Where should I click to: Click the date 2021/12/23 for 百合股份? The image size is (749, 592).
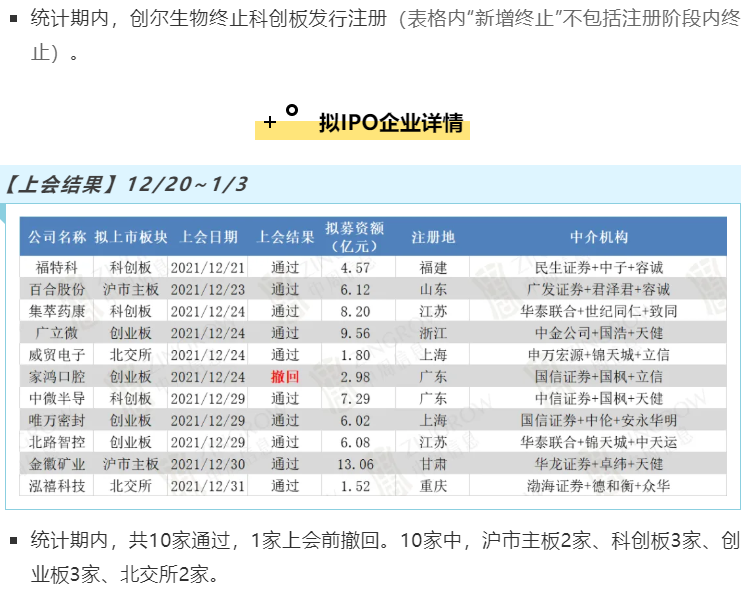pyautogui.click(x=208, y=290)
